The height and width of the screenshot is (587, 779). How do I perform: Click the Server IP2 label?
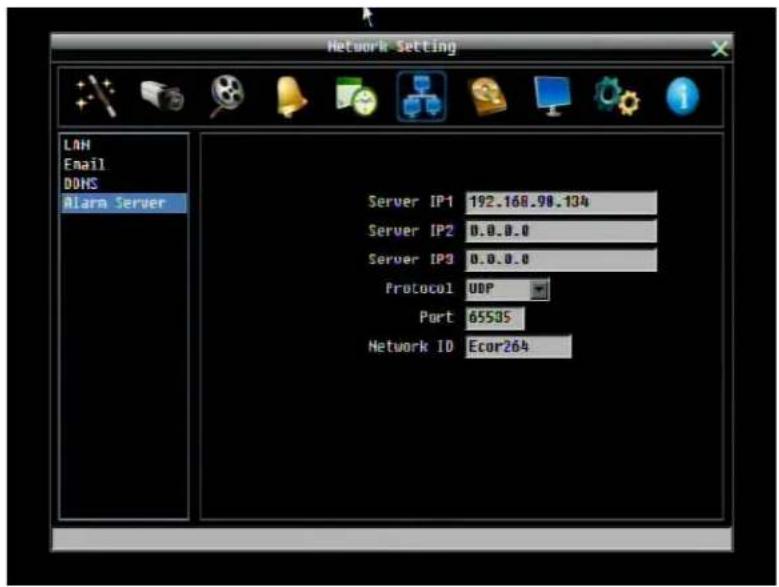tap(410, 230)
